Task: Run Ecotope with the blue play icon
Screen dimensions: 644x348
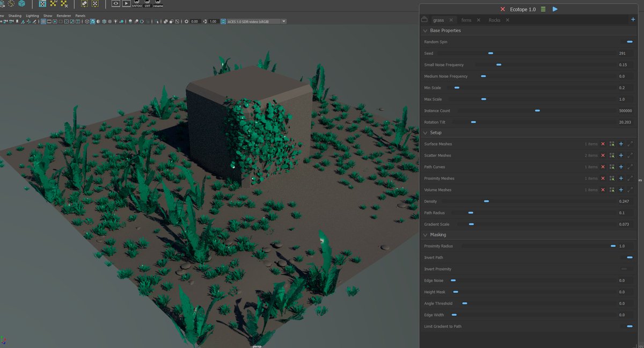Action: 555,9
